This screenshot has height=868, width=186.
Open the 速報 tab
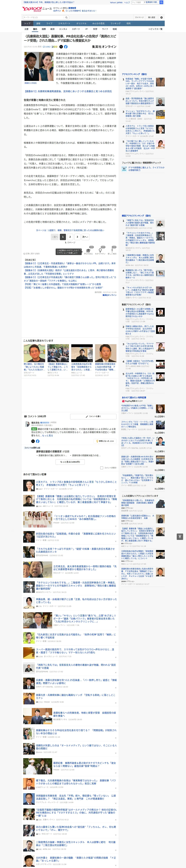click(38, 23)
